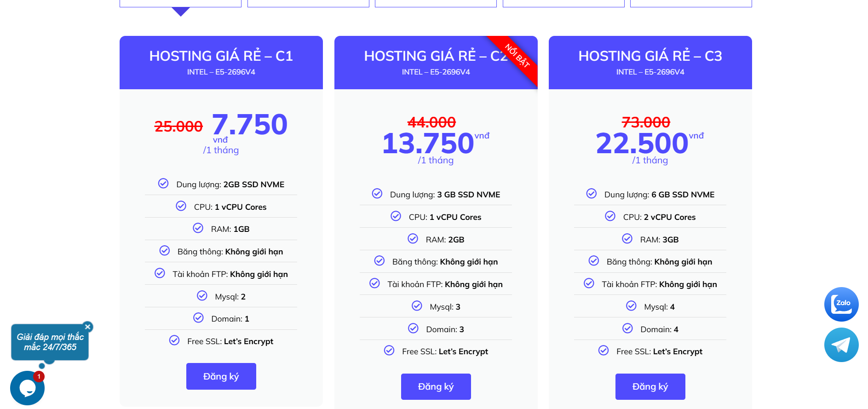Select the first plan category tab
This screenshot has height=409, width=868.
180,4
